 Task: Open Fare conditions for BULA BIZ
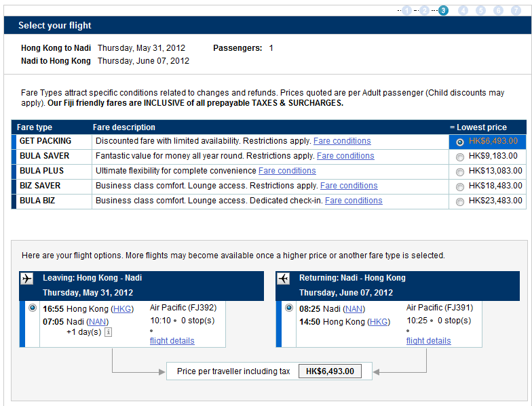(354, 201)
